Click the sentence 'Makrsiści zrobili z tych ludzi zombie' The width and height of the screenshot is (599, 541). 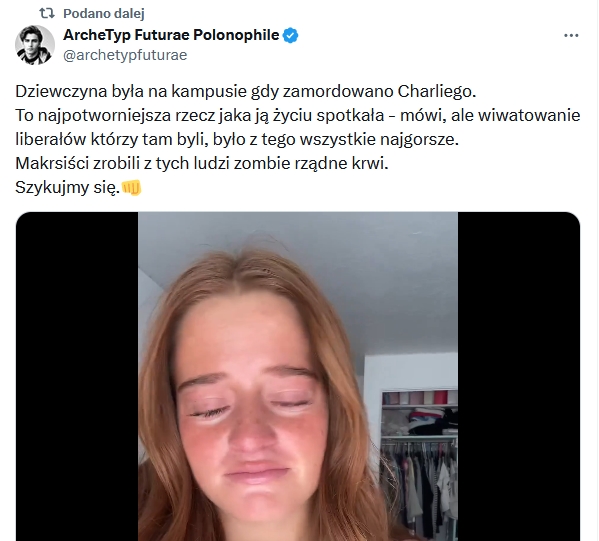(202, 164)
